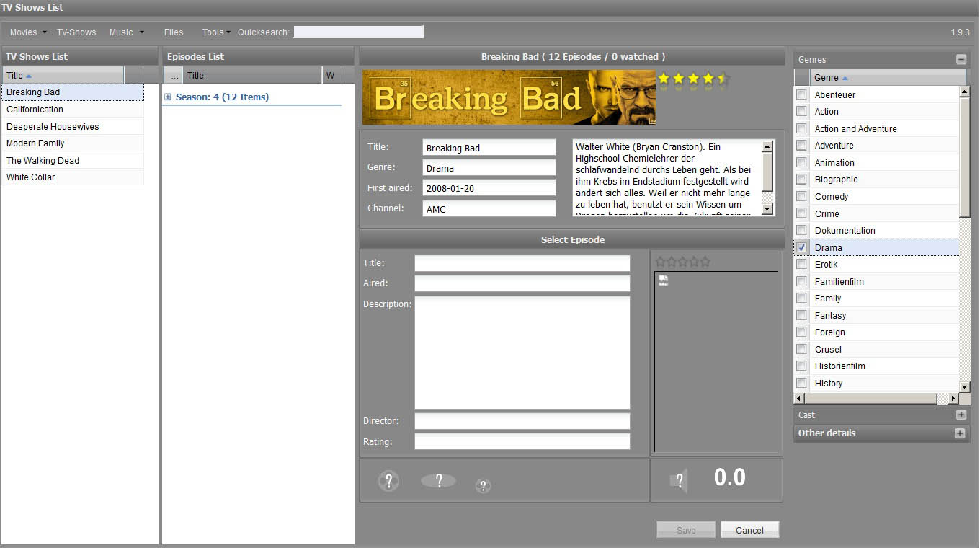This screenshot has height=548, width=980.
Task: Click the Episodes List Title column header
Action: click(x=252, y=75)
